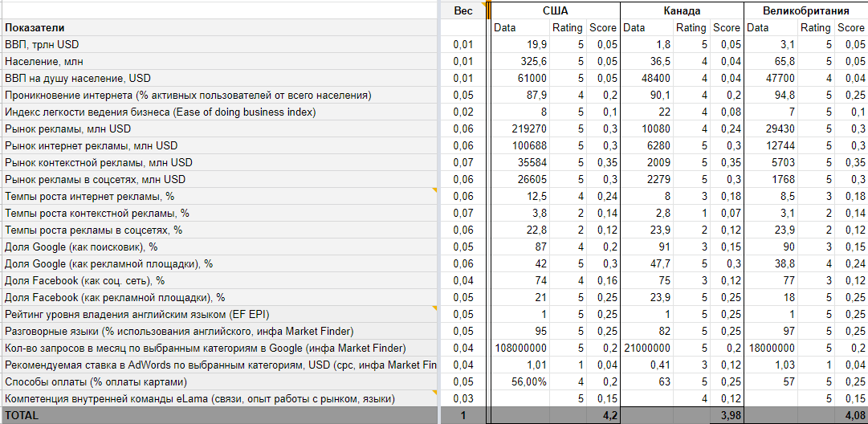
Task: Select 'Рекомендуемая ставка в AdWords' row label
Action: (x=220, y=365)
